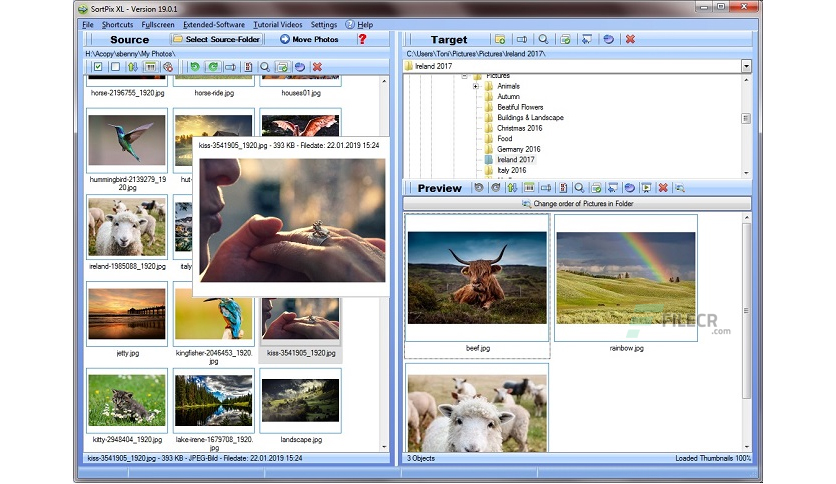The width and height of the screenshot is (836, 484).
Task: Click the blue globe icon in Target toolbar
Action: [608, 39]
